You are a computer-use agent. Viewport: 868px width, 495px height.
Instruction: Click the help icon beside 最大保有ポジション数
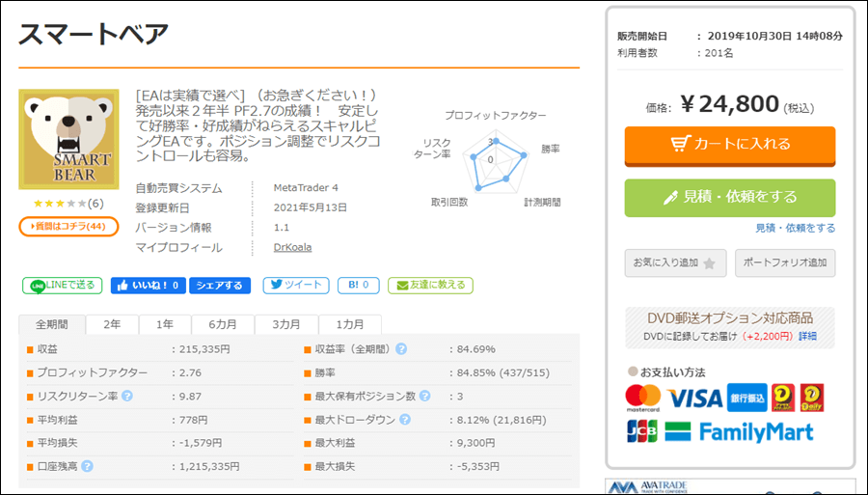click(x=424, y=396)
